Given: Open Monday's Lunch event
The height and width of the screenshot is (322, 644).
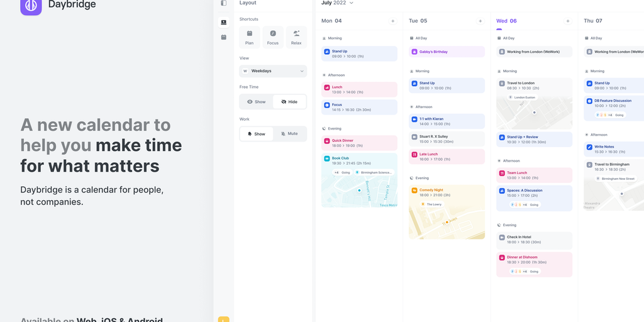Looking at the screenshot, I should (359, 89).
